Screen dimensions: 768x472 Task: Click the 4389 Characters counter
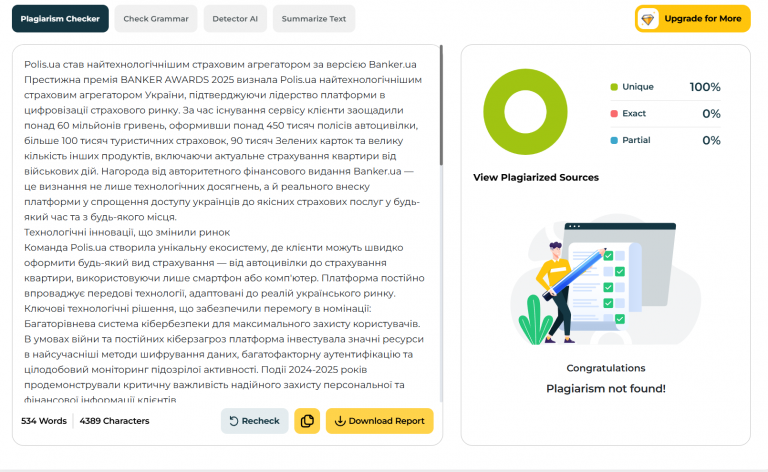[114, 421]
